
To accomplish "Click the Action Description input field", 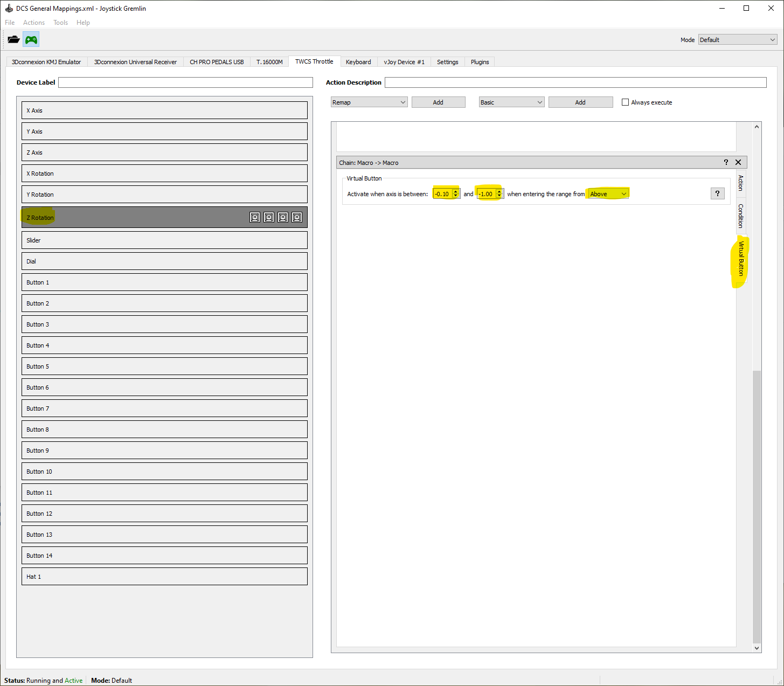I will (575, 82).
